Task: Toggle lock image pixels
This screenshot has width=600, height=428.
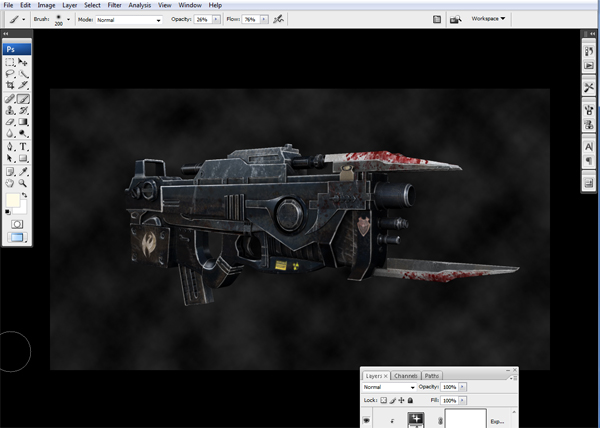Action: tap(393, 400)
